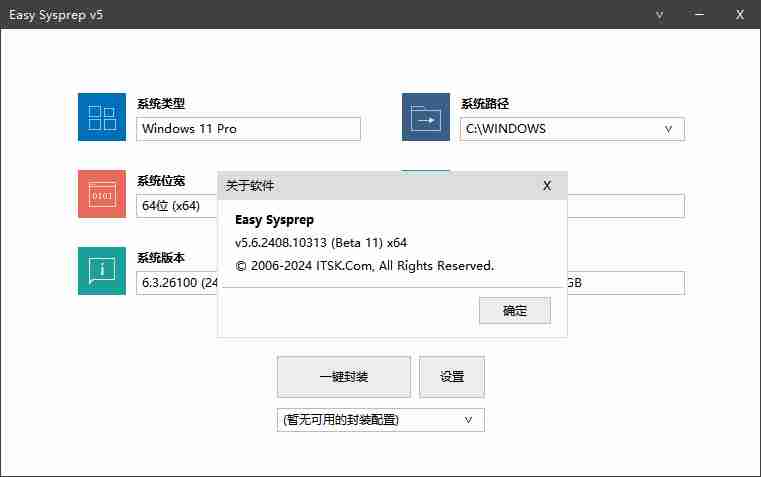Click the ITSK.Com copyright text
761x477 pixels.
(364, 266)
